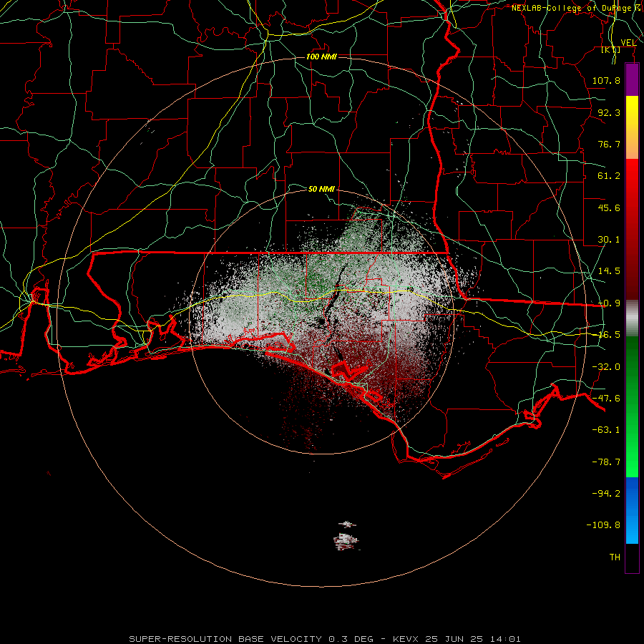Click the 50 NMI range ring label

321,189
